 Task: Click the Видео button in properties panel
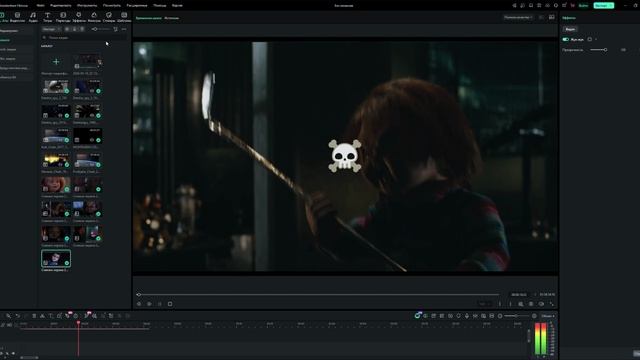coord(570,29)
